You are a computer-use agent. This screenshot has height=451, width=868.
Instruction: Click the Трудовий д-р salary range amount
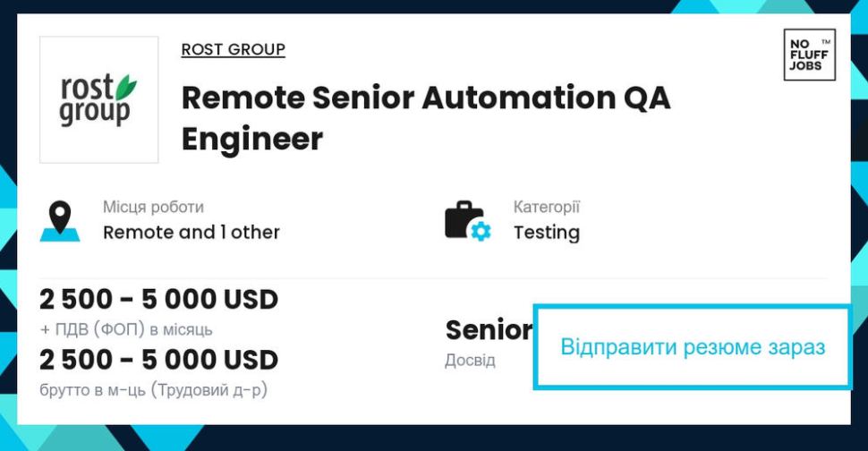coord(159,360)
